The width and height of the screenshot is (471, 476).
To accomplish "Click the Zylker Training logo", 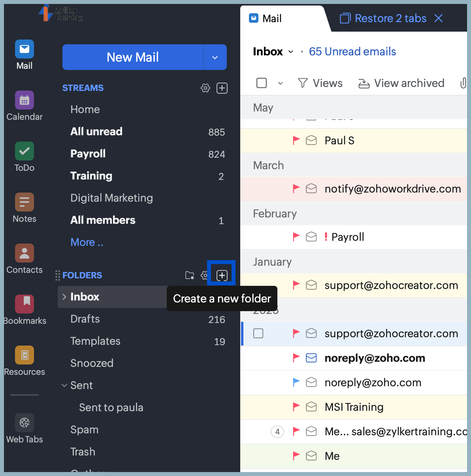I will (x=60, y=13).
